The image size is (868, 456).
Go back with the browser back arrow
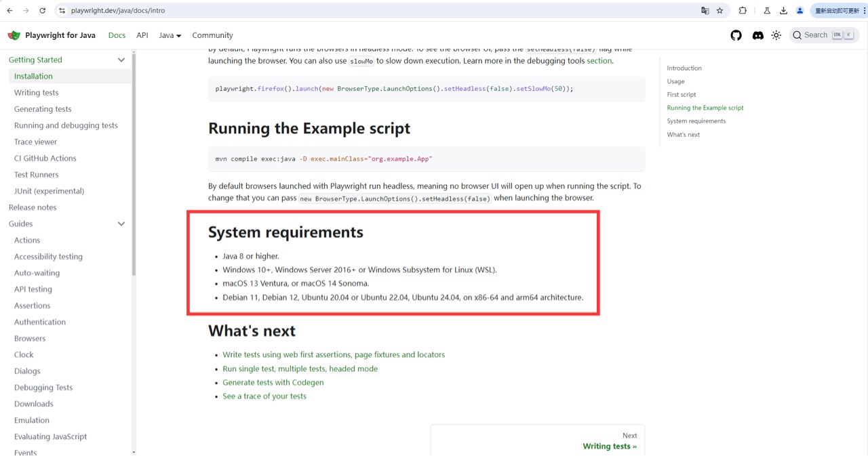[x=9, y=11]
